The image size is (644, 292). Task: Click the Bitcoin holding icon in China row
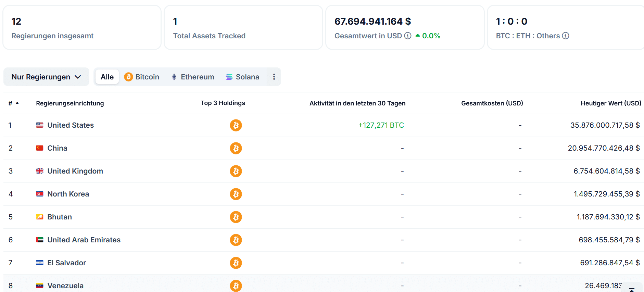point(236,148)
